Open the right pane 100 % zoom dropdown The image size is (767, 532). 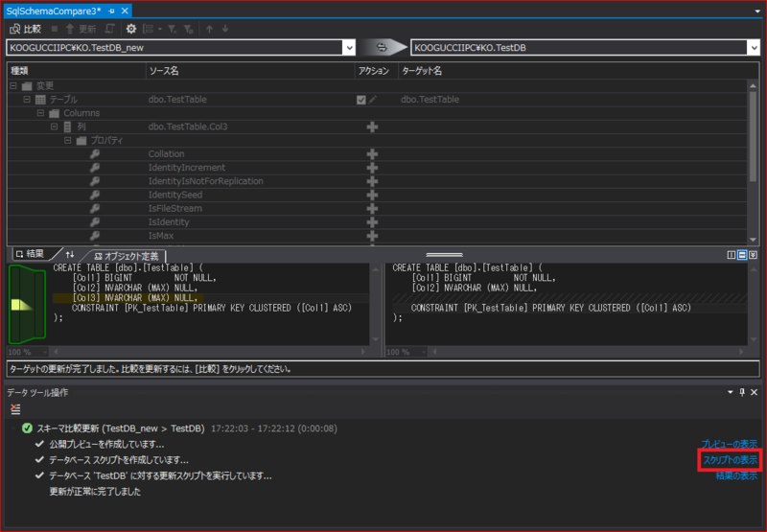pos(424,352)
